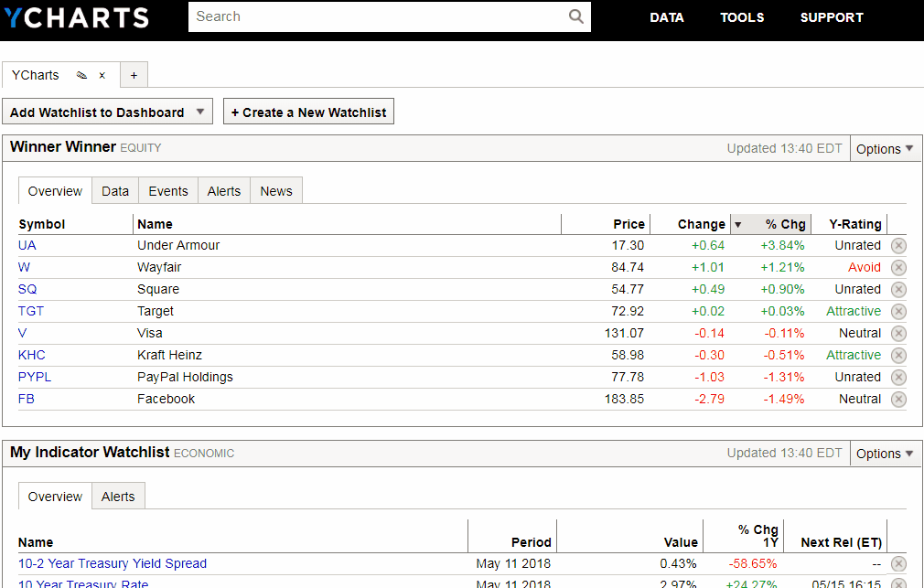Screen dimensions: 924x588
Task: Click the YCharts logo
Action: (x=76, y=17)
